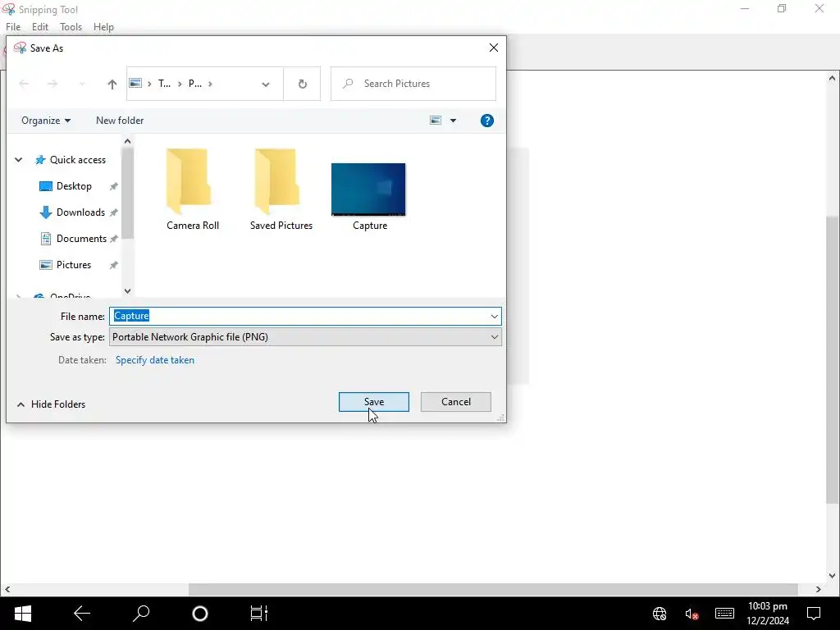Image resolution: width=840 pixels, height=630 pixels.
Task: Open the Edit menu in Snipping Tool
Action: pyautogui.click(x=40, y=27)
